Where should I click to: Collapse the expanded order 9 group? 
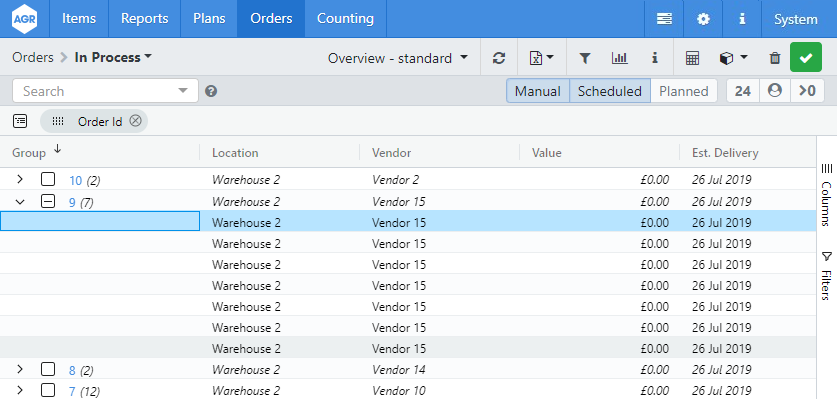[x=20, y=202]
